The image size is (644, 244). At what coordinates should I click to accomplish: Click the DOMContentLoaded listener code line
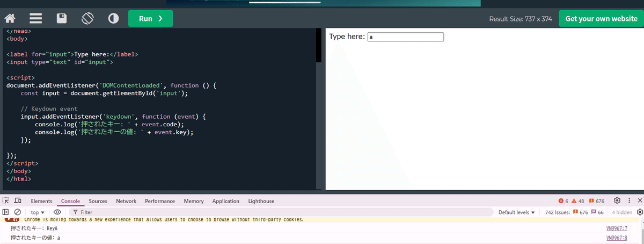111,85
